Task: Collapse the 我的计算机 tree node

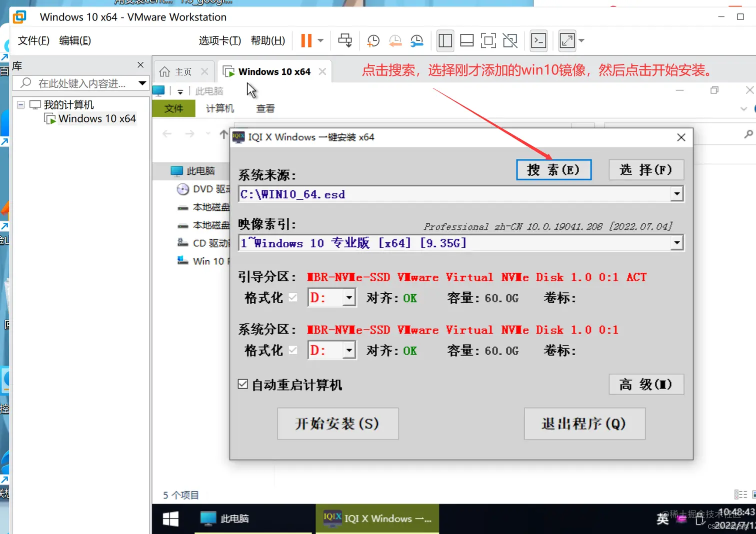Action: pos(20,104)
